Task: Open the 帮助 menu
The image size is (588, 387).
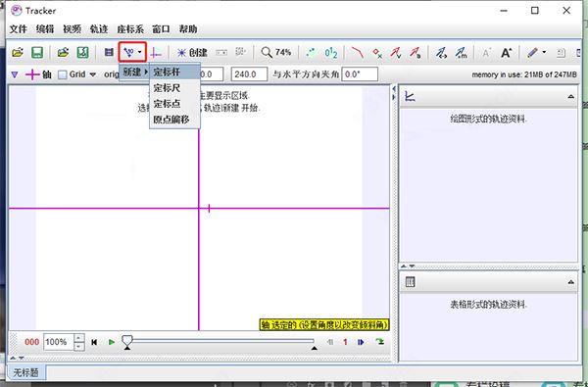Action: 188,29
